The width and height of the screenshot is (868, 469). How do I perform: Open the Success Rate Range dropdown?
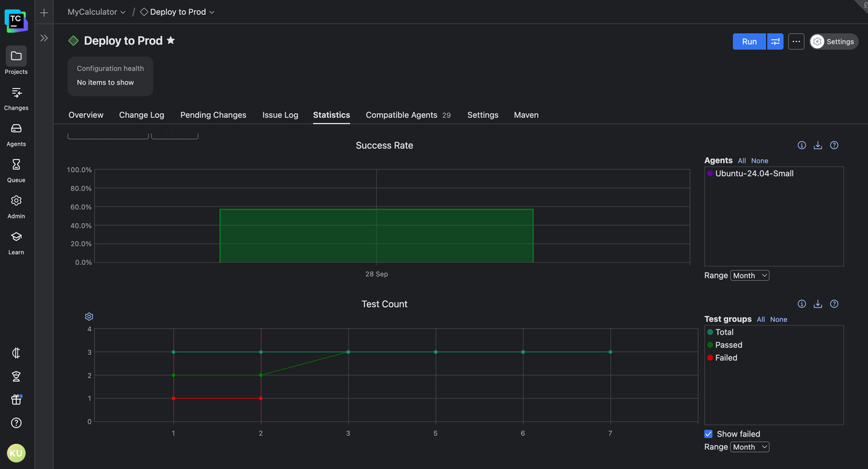coord(749,276)
